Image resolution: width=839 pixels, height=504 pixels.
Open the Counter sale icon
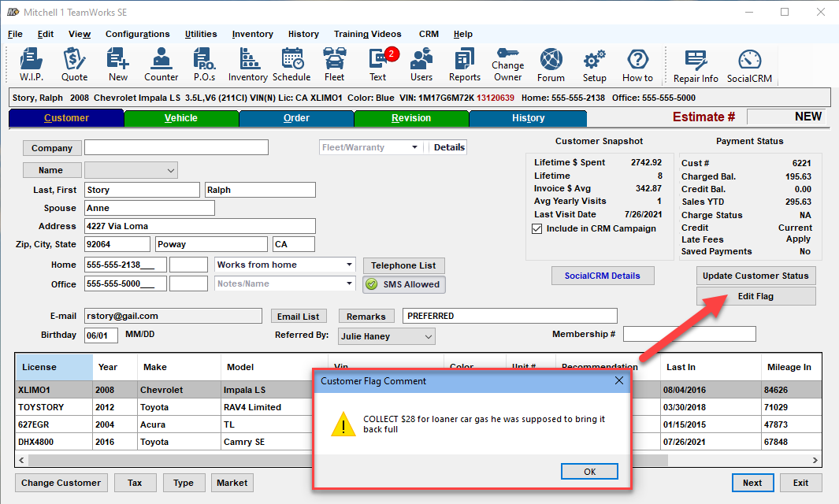pos(161,64)
